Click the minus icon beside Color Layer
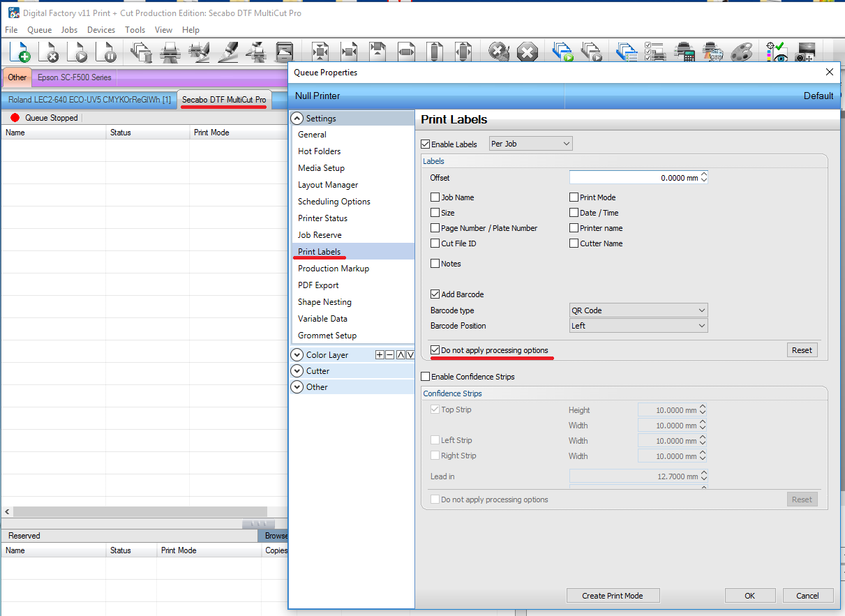 389,355
